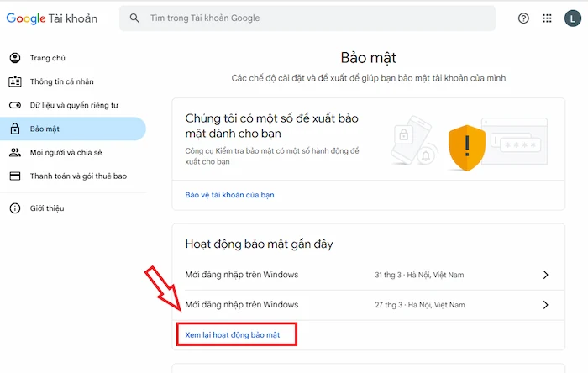The image size is (588, 373).
Task: Click the Giới thiệu info icon
Action: point(15,208)
